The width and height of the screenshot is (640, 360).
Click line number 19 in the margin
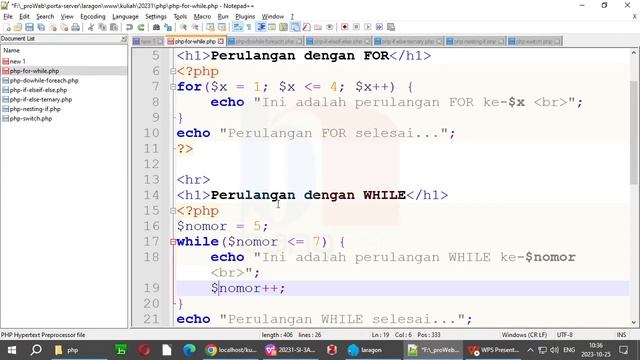151,288
